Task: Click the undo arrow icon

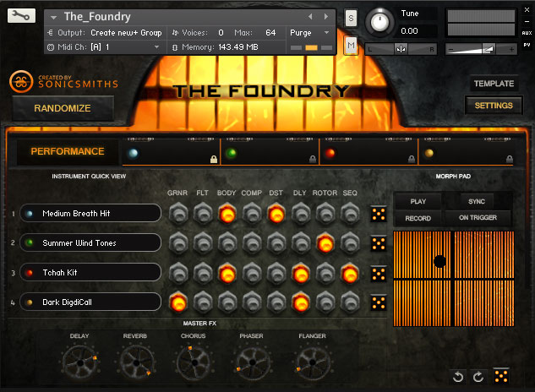Action: [458, 377]
